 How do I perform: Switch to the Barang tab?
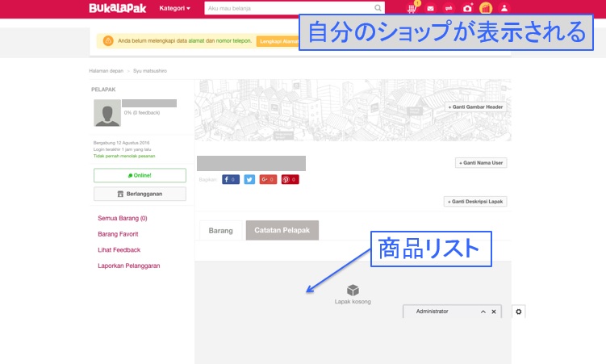click(x=220, y=231)
